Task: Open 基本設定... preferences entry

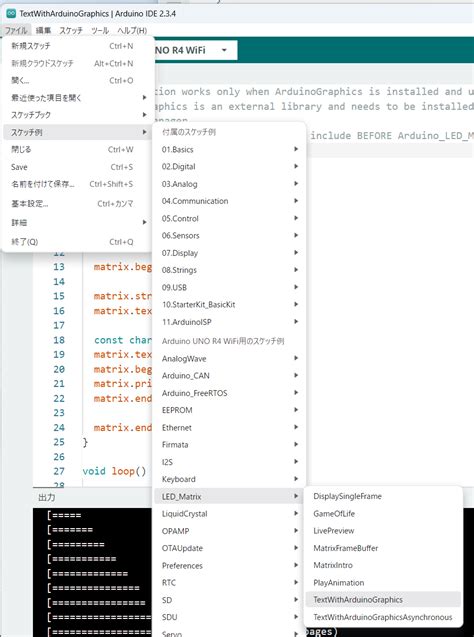Action: click(x=77, y=204)
